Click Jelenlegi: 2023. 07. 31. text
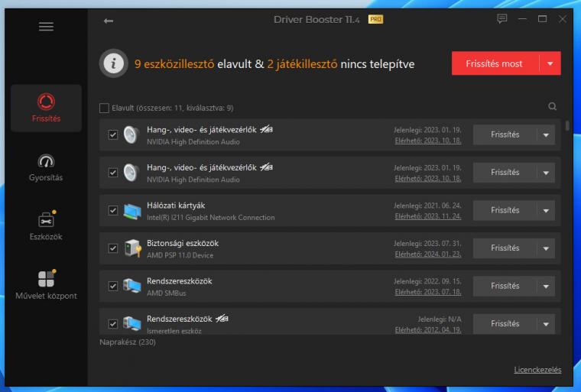 tap(427, 244)
